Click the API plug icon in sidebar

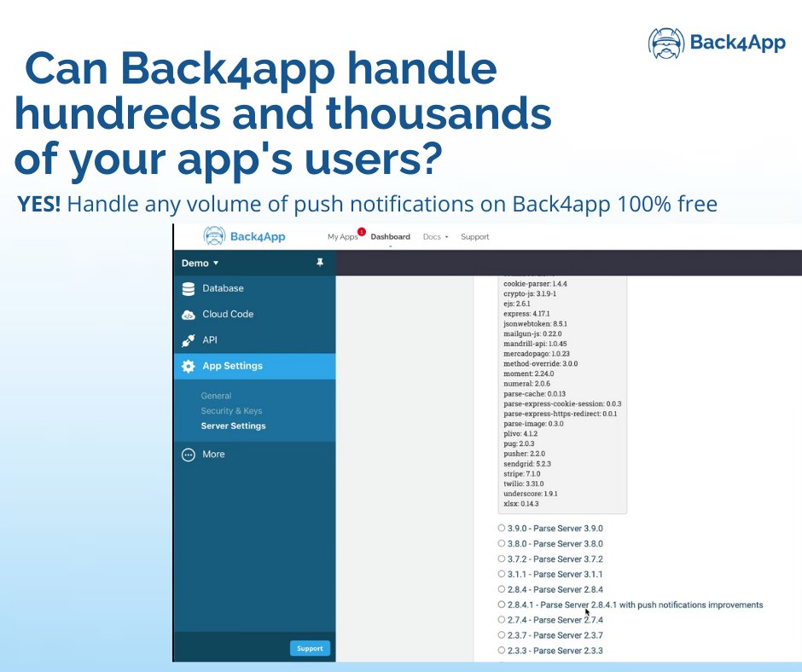pyautogui.click(x=189, y=340)
